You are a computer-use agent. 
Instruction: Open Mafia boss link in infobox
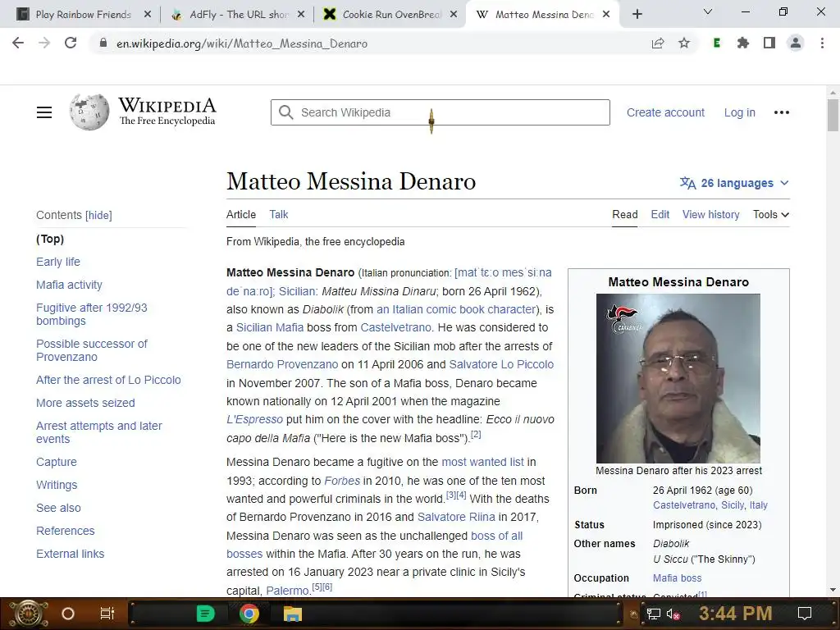pyautogui.click(x=677, y=578)
